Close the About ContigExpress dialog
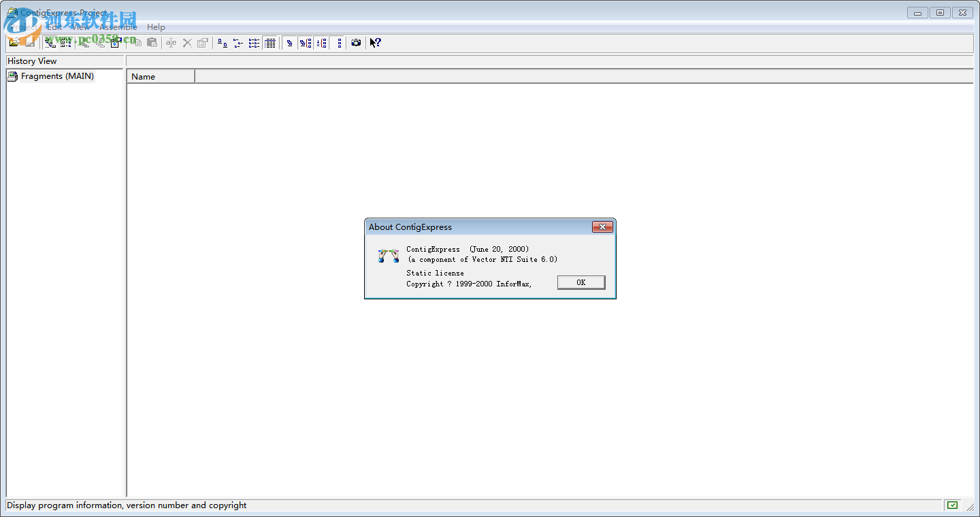 pos(602,227)
